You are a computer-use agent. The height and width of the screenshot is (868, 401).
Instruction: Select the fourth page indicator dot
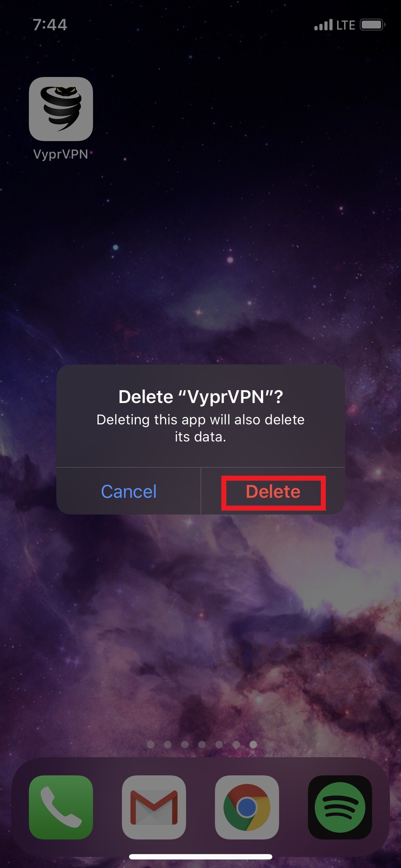tap(202, 744)
